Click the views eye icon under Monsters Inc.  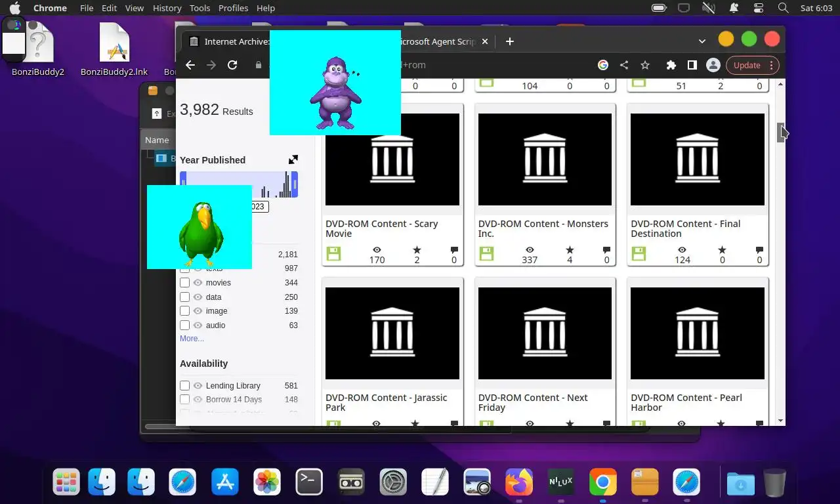click(x=530, y=250)
